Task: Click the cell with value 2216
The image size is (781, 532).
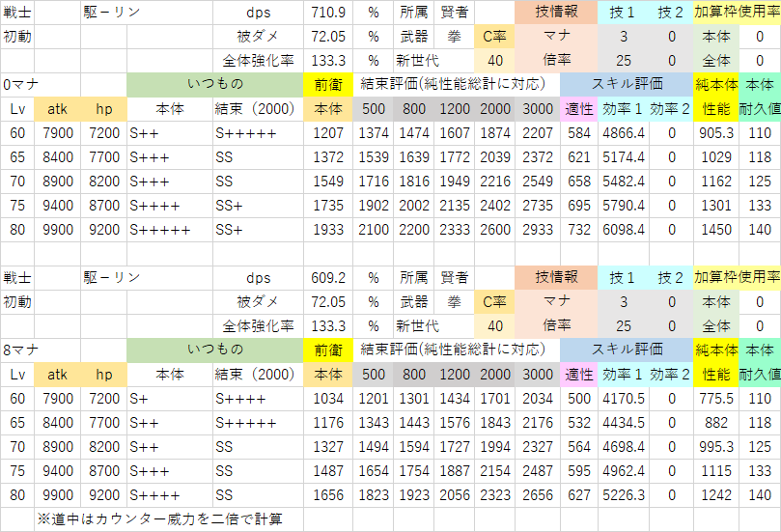Action: 494,182
